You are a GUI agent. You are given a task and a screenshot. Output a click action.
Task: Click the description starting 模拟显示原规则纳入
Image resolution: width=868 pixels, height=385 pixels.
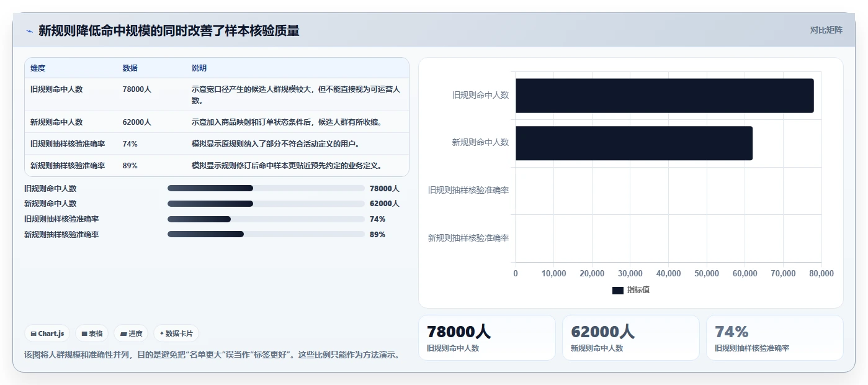point(275,143)
